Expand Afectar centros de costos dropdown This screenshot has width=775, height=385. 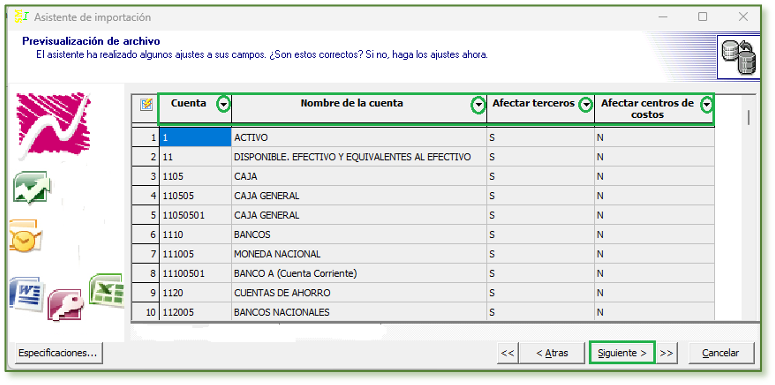[x=707, y=104]
